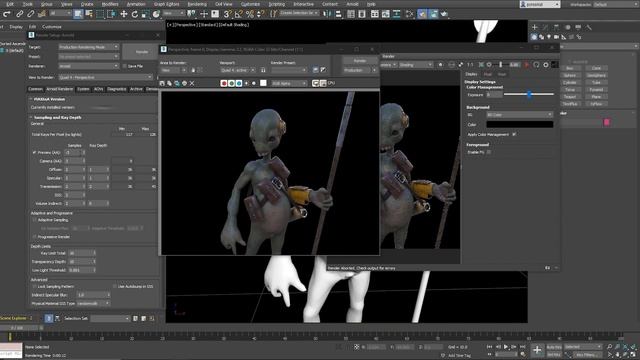Screen dimensions: 640x360
Task: Toggle the Percent Snap icon
Action: click(x=249, y=14)
